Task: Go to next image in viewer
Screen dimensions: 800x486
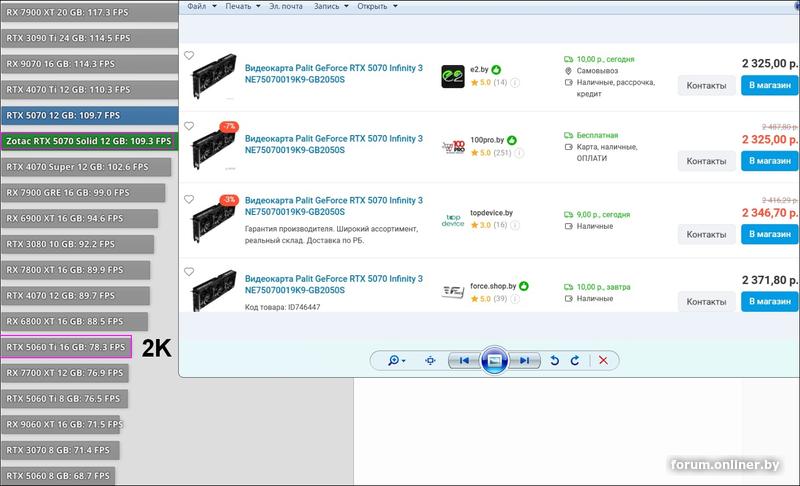Action: click(524, 361)
